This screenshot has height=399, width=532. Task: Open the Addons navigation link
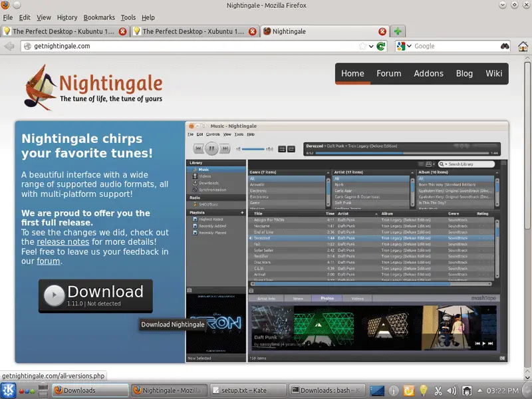click(x=428, y=74)
